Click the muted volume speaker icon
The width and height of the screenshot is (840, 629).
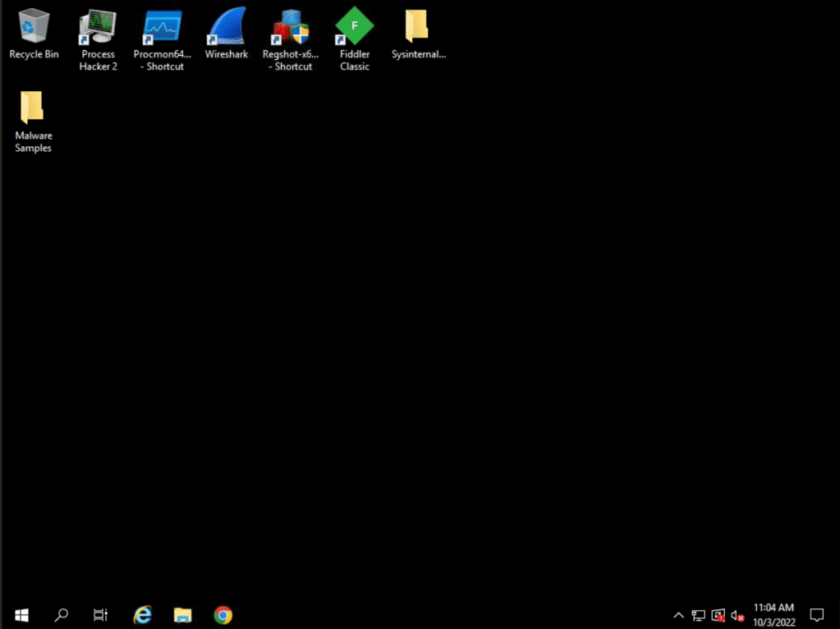tap(737, 615)
